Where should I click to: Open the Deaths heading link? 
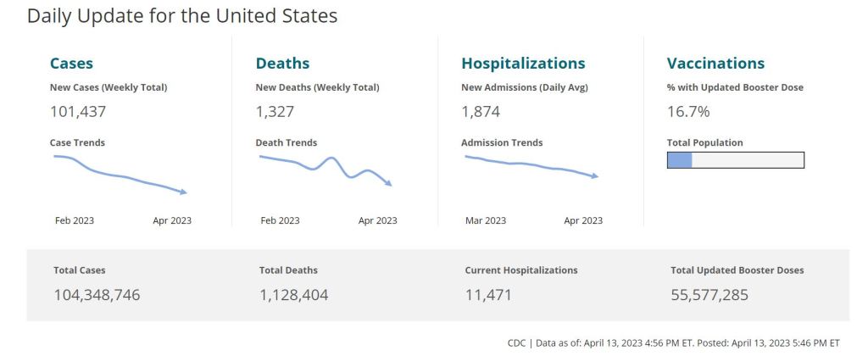282,64
